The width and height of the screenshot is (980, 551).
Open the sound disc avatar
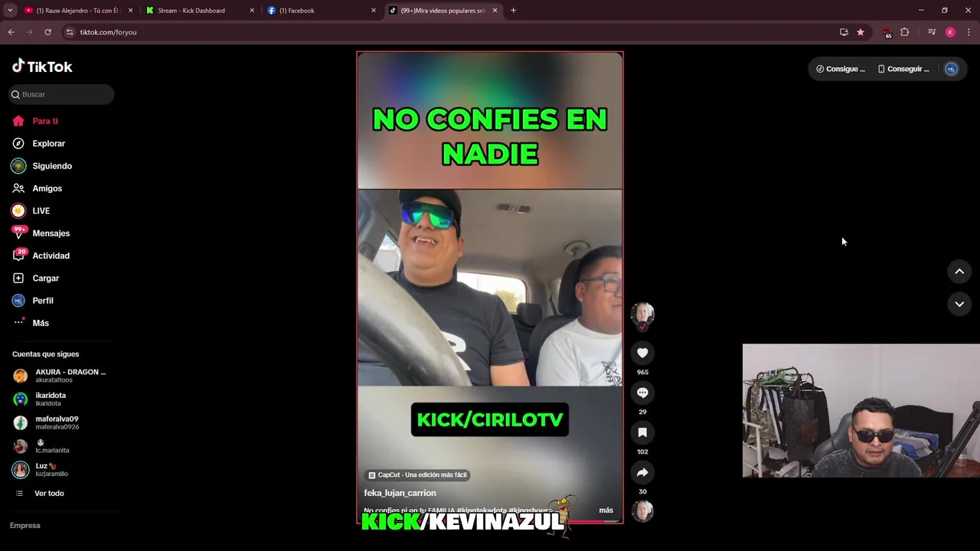tap(642, 511)
